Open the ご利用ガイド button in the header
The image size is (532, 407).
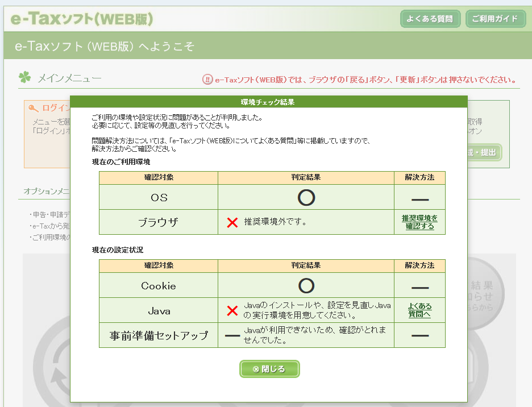(495, 19)
